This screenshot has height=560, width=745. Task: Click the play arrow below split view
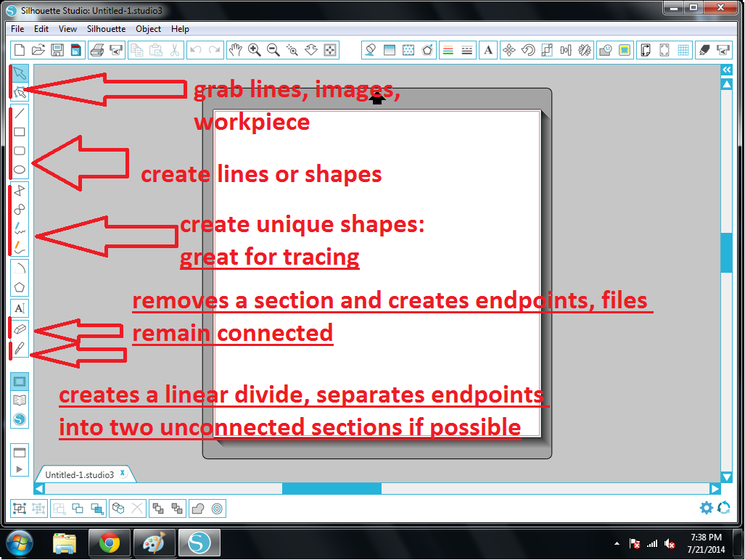[20, 469]
